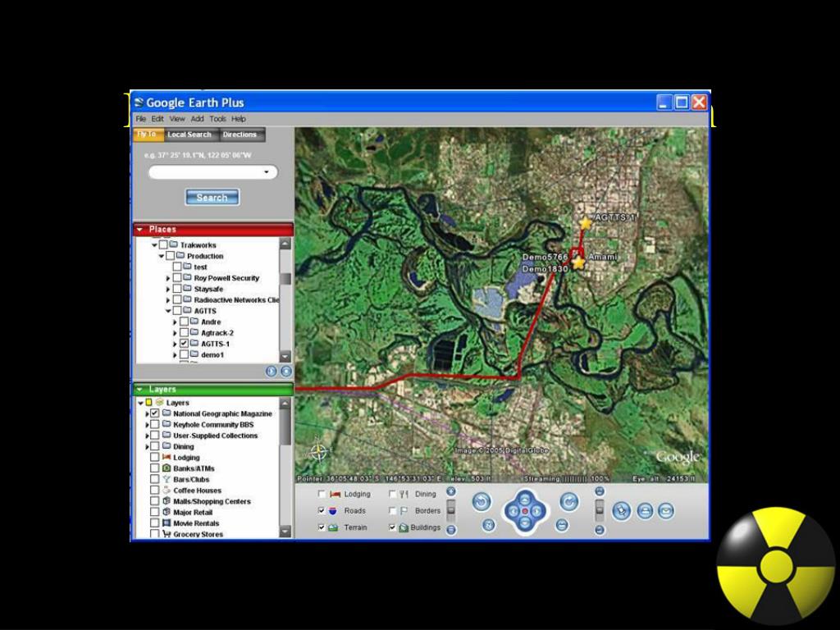
Task: Uncheck National Geographic Magazine layer checkbox
Action: [154, 413]
